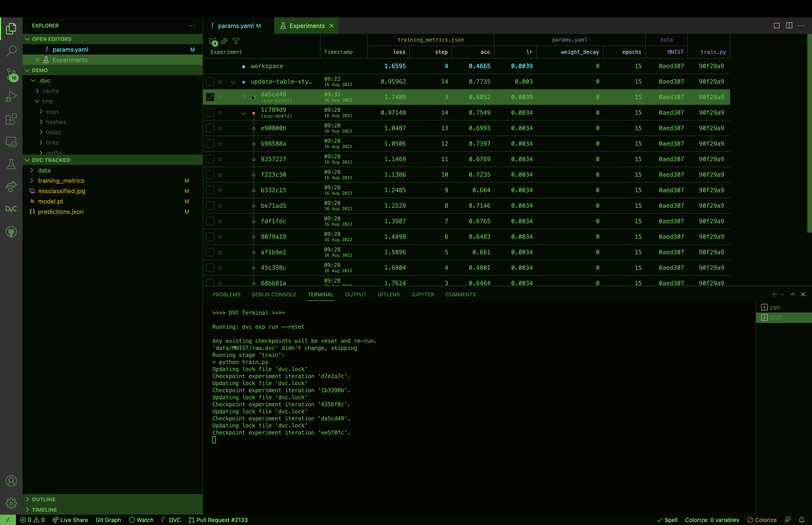
Task: Expand the da5cd49 experiment row
Action: pyautogui.click(x=244, y=97)
